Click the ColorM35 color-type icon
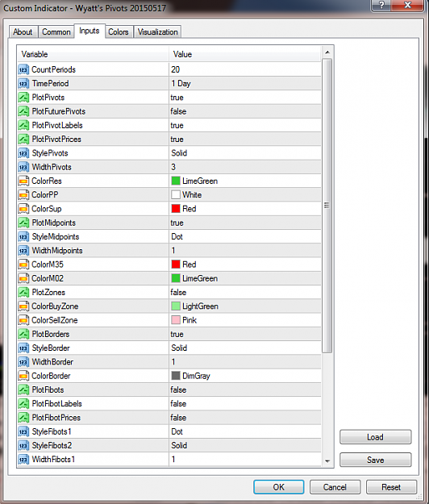This screenshot has width=429, height=504. click(23, 264)
